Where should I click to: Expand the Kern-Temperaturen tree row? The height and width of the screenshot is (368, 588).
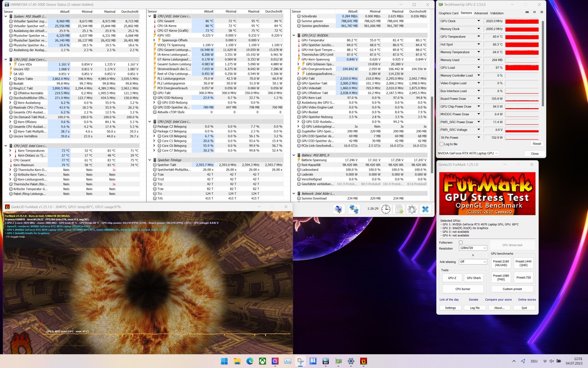tap(10, 151)
